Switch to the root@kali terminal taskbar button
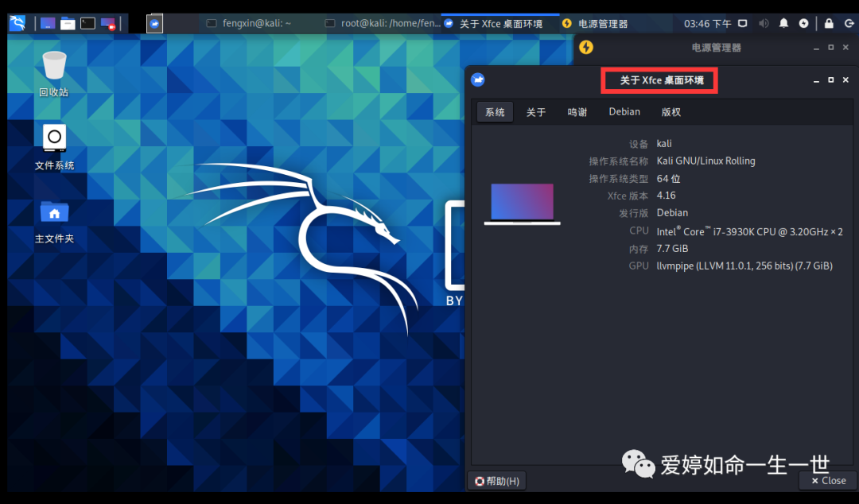859x504 pixels. pos(382,24)
